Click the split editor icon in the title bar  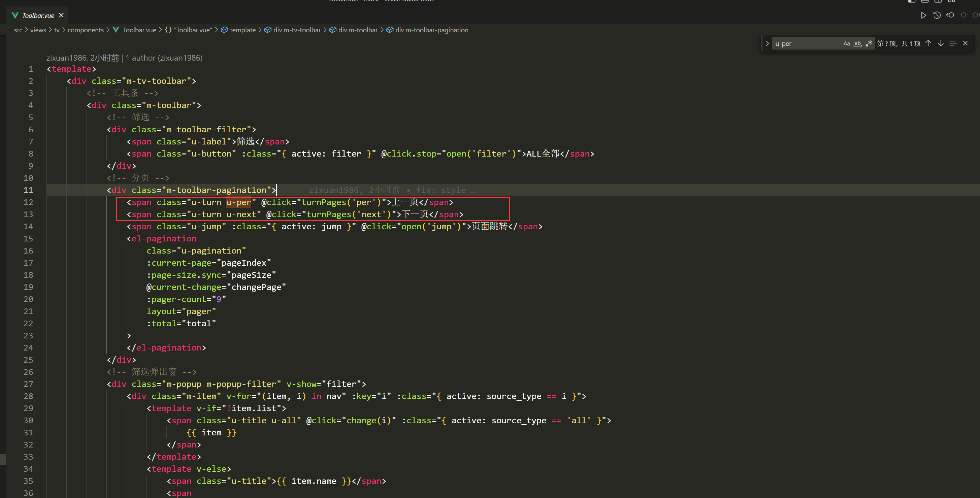pos(938,2)
